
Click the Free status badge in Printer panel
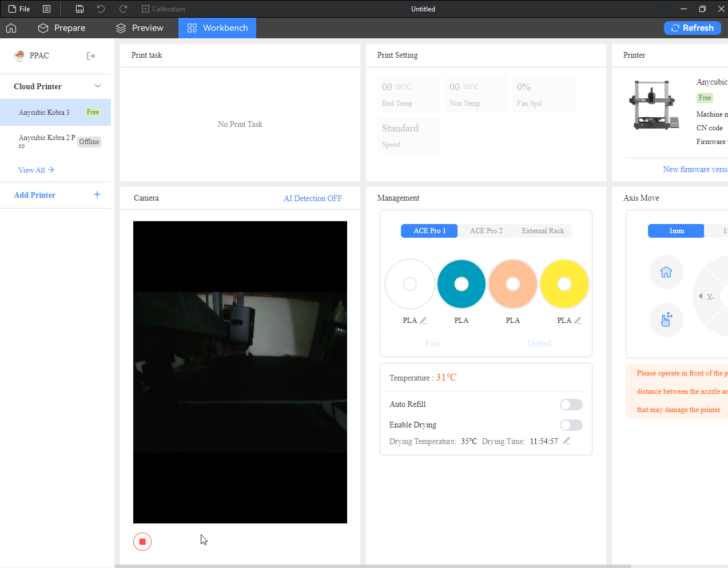705,98
